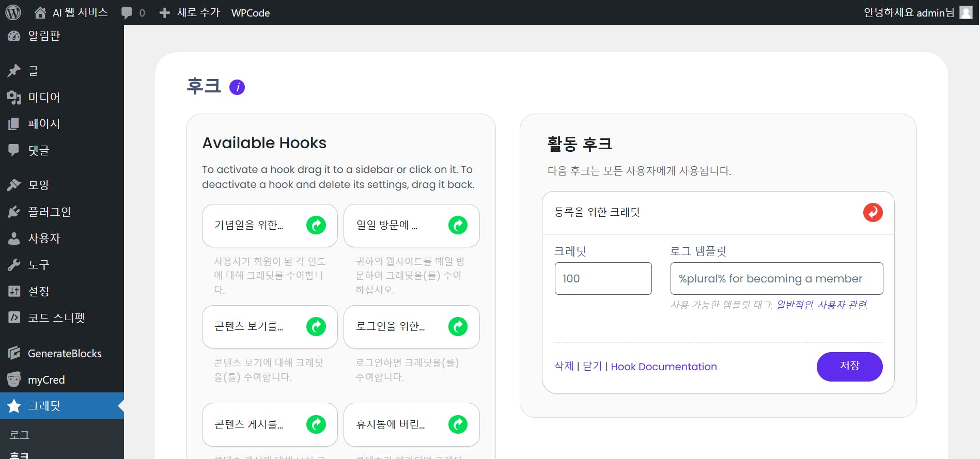The width and height of the screenshot is (980, 459).
Task: Click the 크레딧 star icon
Action: [14, 406]
